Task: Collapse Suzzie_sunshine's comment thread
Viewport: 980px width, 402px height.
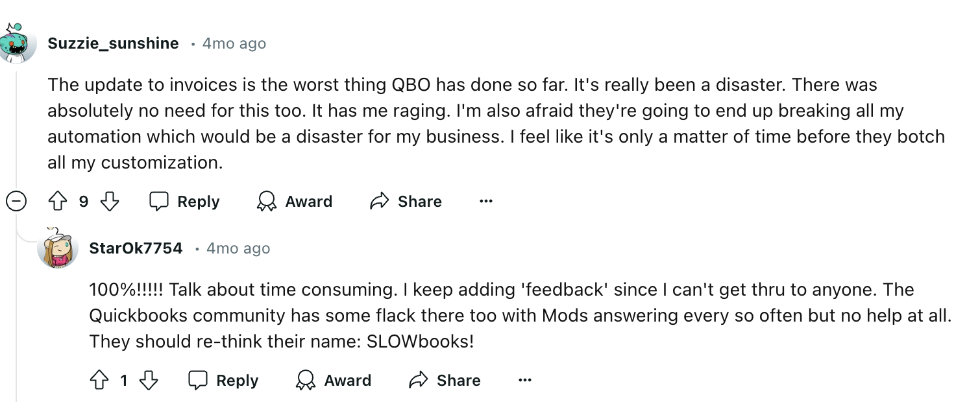Action: click(16, 202)
